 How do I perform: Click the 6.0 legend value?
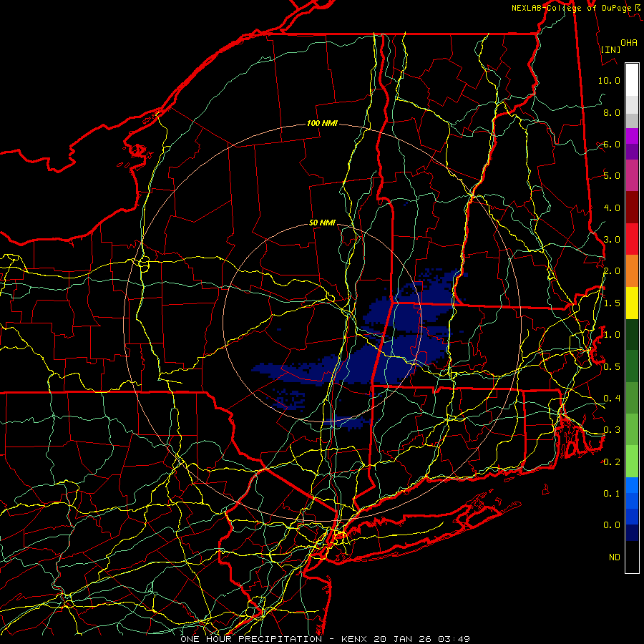(612, 144)
